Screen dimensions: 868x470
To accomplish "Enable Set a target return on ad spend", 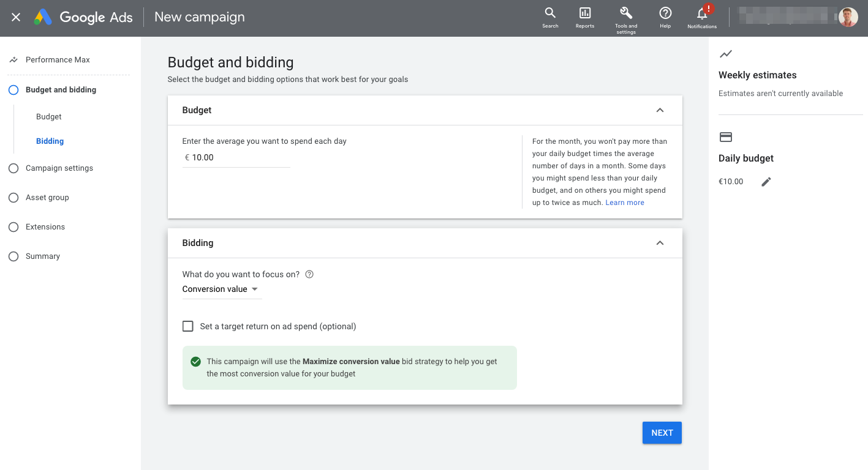I will [188, 326].
